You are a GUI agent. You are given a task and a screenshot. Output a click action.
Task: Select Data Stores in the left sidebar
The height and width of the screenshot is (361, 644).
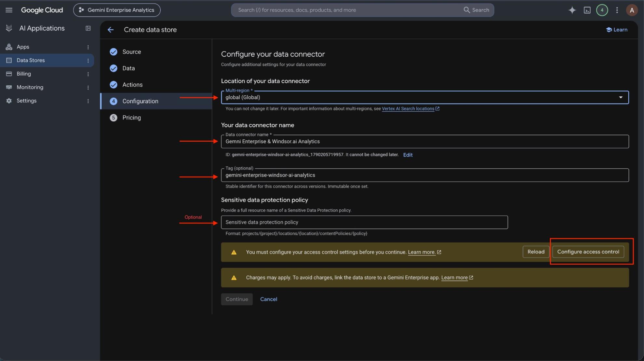47,60
